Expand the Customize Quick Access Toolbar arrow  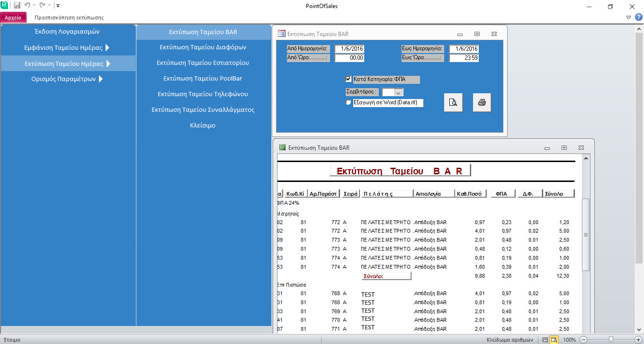pos(58,6)
